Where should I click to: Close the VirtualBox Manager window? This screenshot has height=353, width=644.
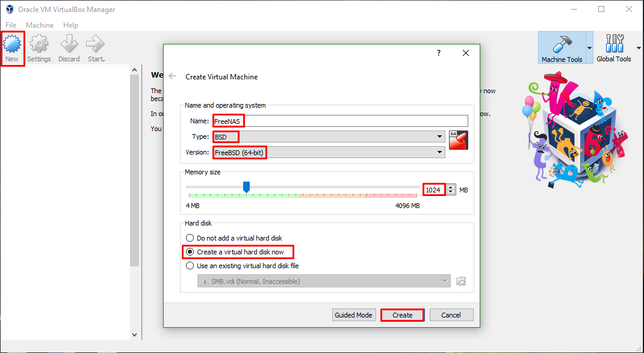[629, 9]
